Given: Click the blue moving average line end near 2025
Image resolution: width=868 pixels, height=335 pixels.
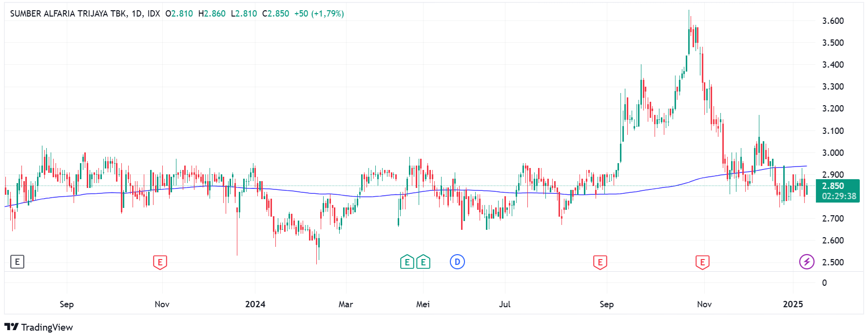Looking at the screenshot, I should point(806,167).
